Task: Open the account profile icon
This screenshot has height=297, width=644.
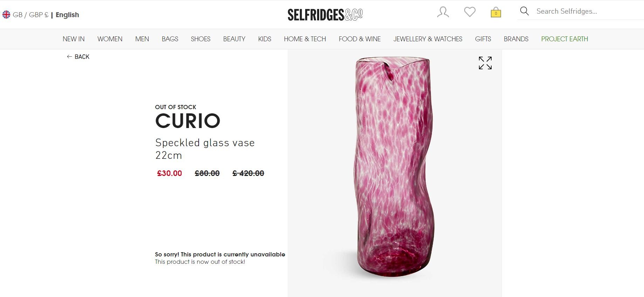Action: pyautogui.click(x=443, y=12)
